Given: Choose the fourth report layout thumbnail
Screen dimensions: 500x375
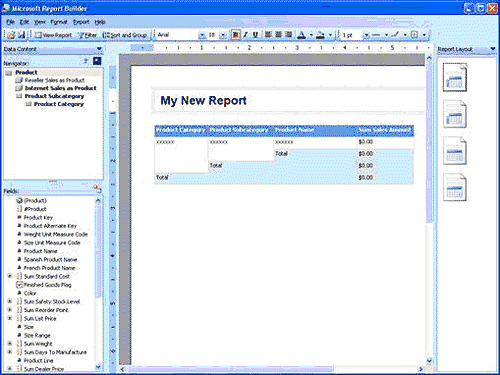Looking at the screenshot, I should [x=455, y=187].
